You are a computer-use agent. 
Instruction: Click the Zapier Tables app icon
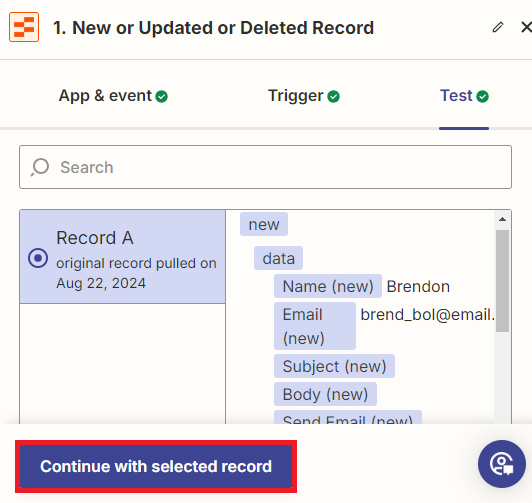click(24, 27)
